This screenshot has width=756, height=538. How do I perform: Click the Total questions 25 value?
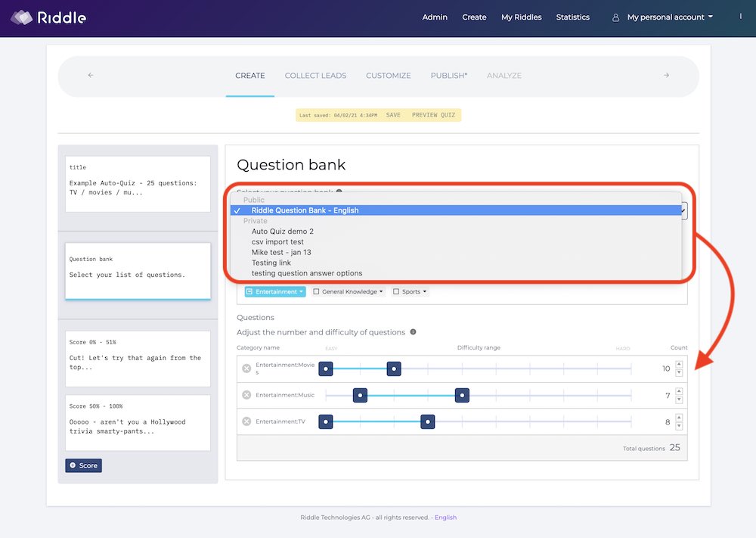(674, 447)
